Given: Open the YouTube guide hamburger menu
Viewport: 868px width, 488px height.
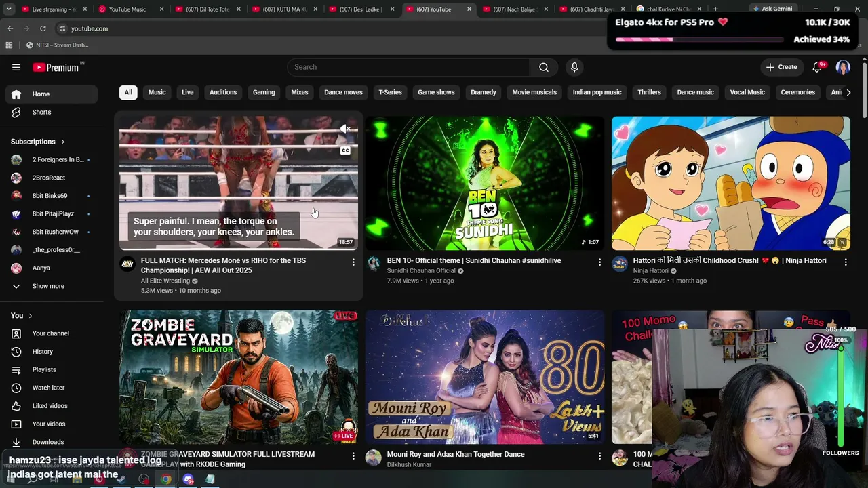Looking at the screenshot, I should pos(16,67).
